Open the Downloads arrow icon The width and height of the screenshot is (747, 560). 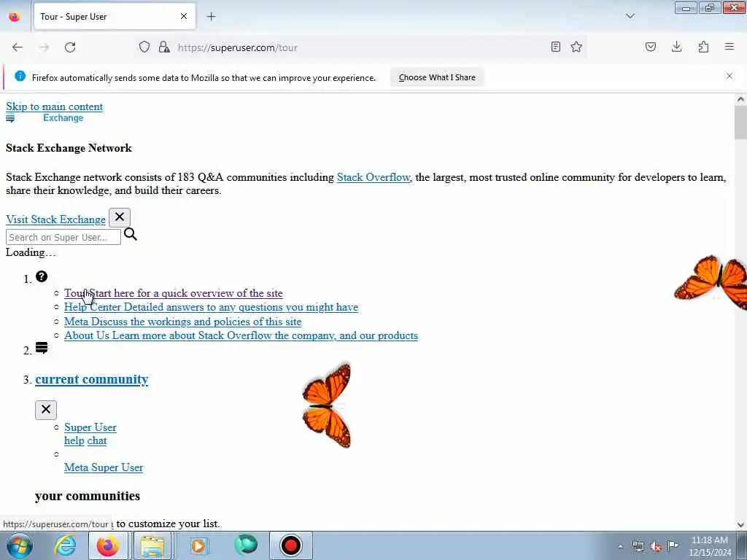[676, 47]
